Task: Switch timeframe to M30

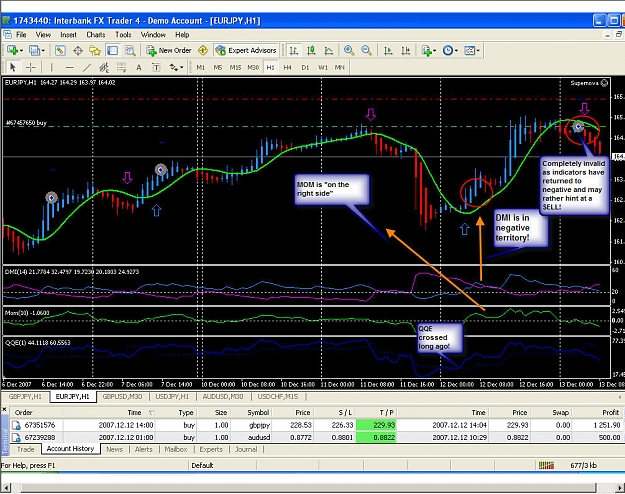Action: 253,67
